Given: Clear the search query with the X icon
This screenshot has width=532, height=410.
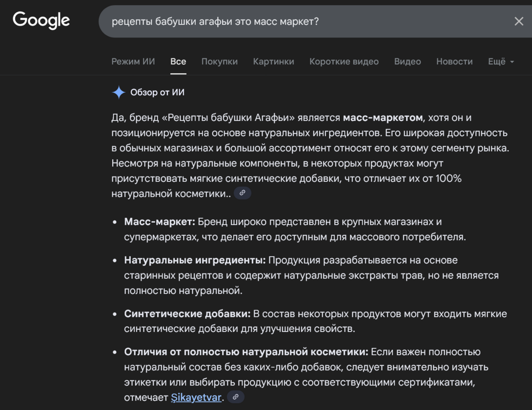Looking at the screenshot, I should click(x=519, y=21).
